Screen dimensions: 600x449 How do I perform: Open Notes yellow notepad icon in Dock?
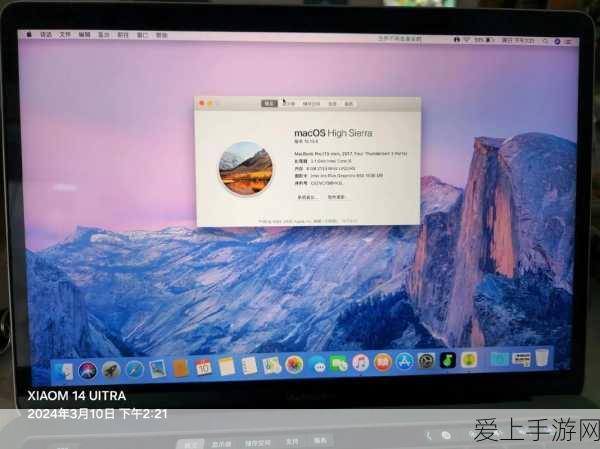[x=226, y=367]
